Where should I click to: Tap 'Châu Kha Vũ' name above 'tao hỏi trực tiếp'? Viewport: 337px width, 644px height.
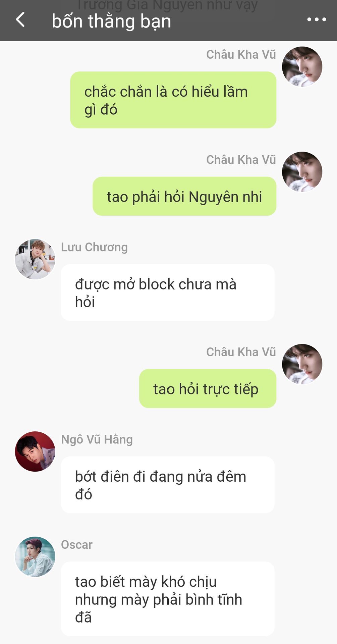pos(241,352)
